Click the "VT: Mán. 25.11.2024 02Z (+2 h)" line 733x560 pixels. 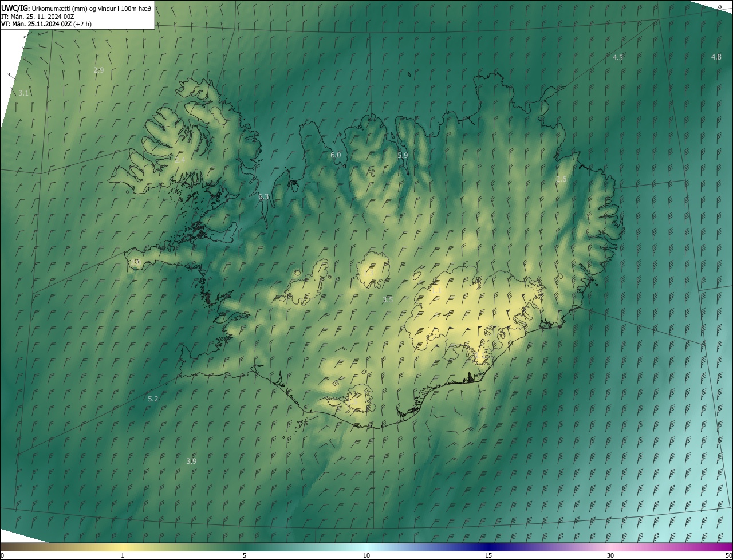pyautogui.click(x=46, y=24)
